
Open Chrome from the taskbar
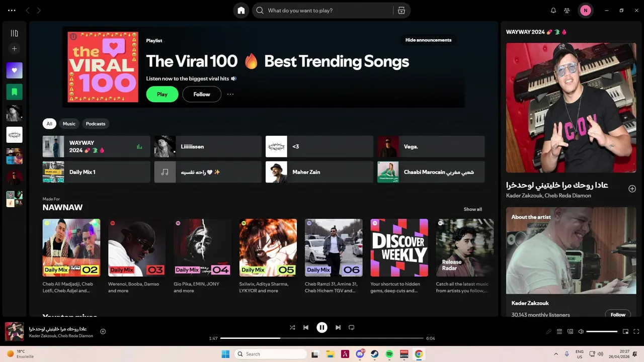pos(419,354)
